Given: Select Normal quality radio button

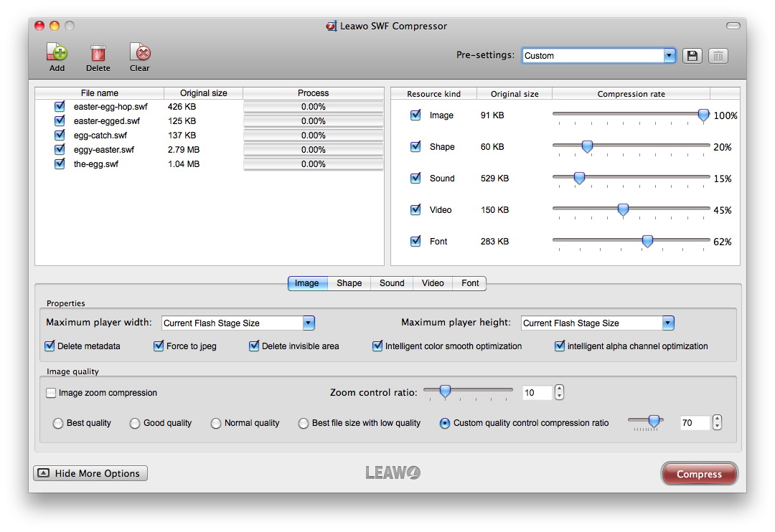Looking at the screenshot, I should point(215,423).
